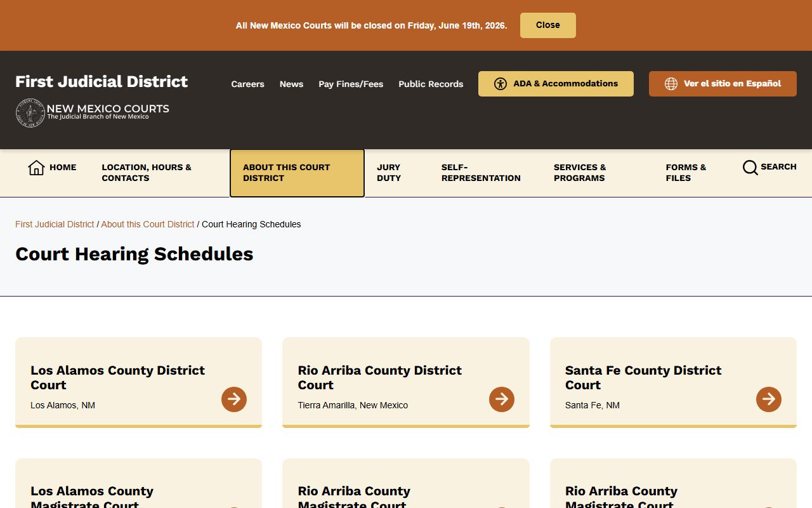The width and height of the screenshot is (812, 508).
Task: Open the New Mexico Courts seal logo
Action: [30, 113]
